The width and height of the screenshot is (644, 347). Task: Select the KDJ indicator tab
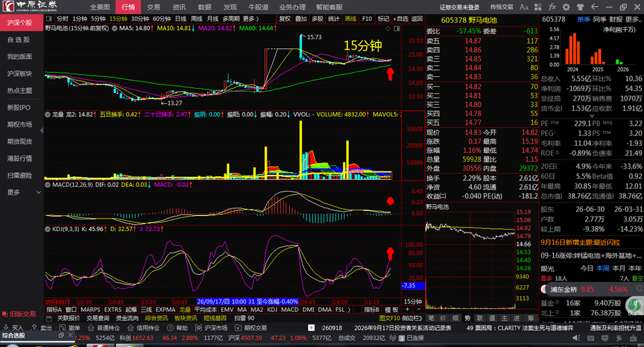[x=272, y=310]
